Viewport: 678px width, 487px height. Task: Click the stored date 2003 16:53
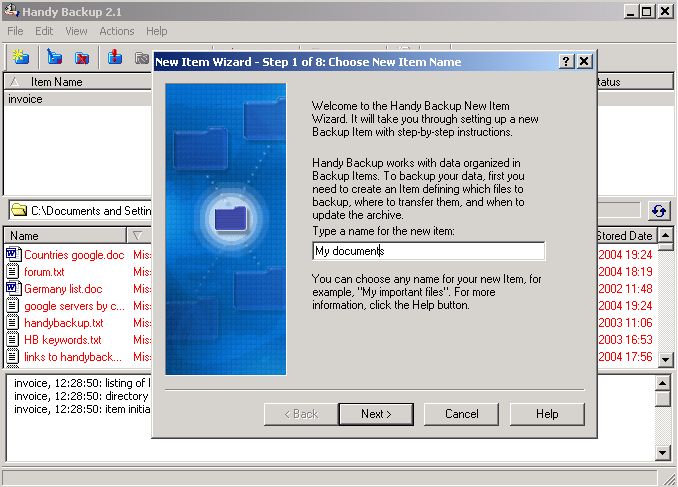coord(625,340)
